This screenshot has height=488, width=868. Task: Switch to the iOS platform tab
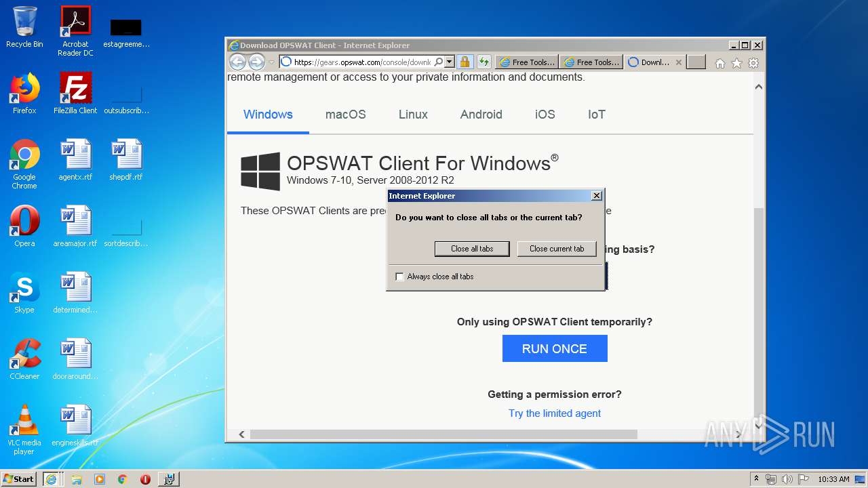click(x=545, y=115)
